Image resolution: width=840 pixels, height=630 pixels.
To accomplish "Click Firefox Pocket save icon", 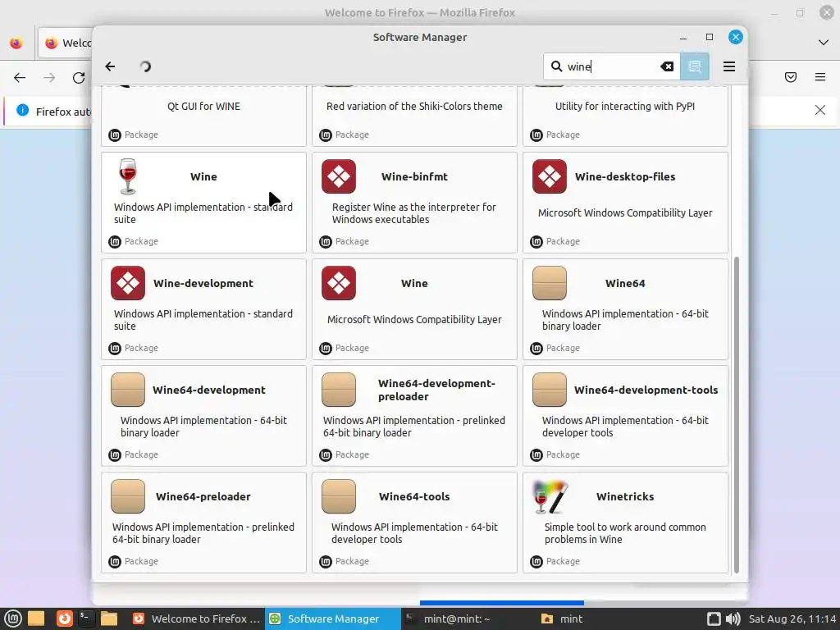I will coord(790,78).
